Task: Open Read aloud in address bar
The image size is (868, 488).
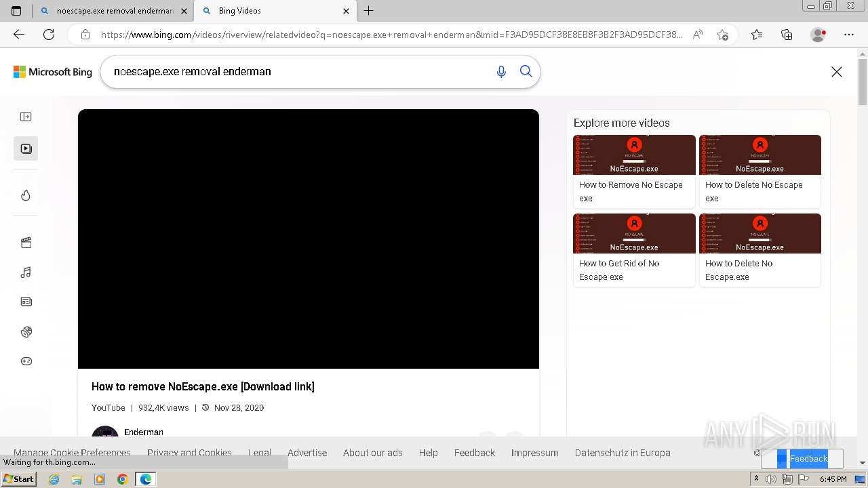Action: coord(698,35)
